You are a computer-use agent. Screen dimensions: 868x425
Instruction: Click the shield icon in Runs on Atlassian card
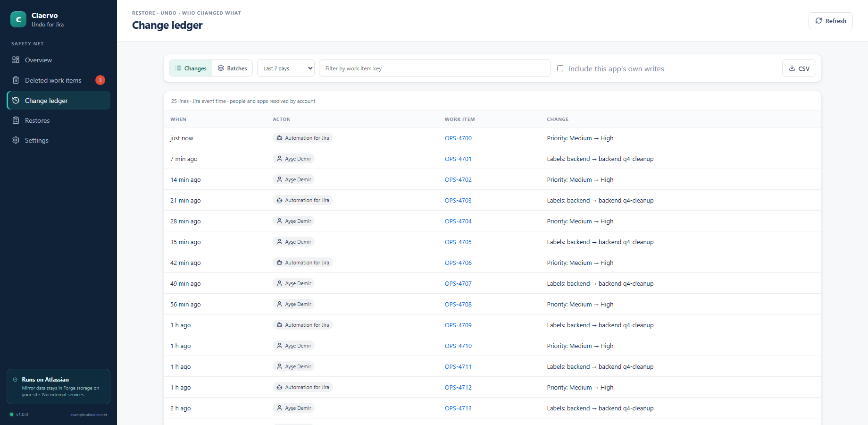pyautogui.click(x=15, y=380)
